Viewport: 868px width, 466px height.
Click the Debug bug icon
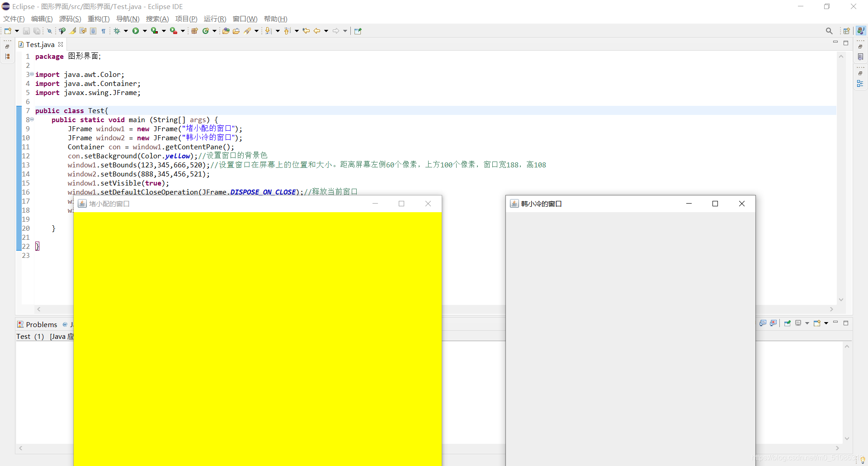(117, 31)
